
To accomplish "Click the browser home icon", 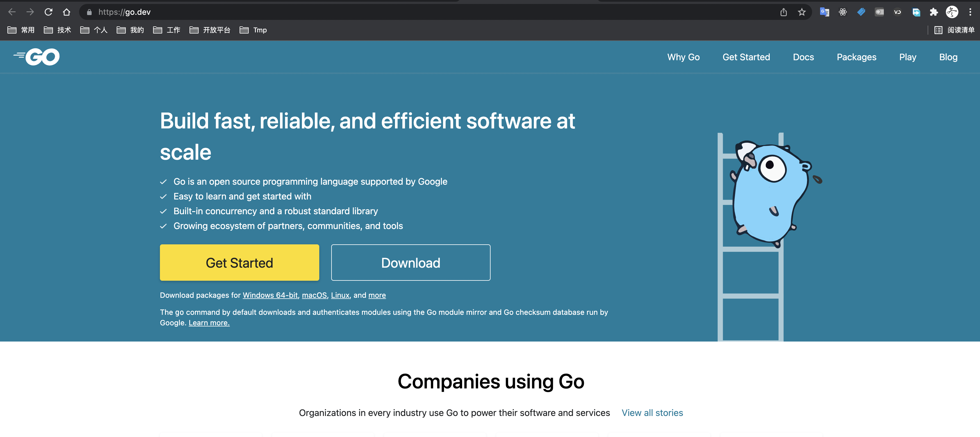I will (67, 12).
